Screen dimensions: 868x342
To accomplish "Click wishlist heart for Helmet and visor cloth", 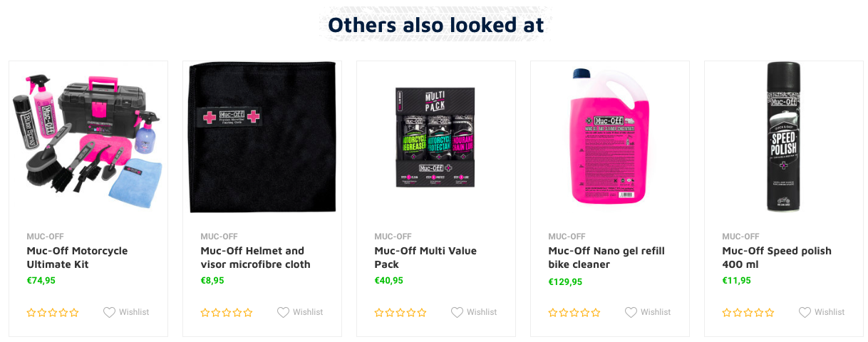I will tap(283, 312).
